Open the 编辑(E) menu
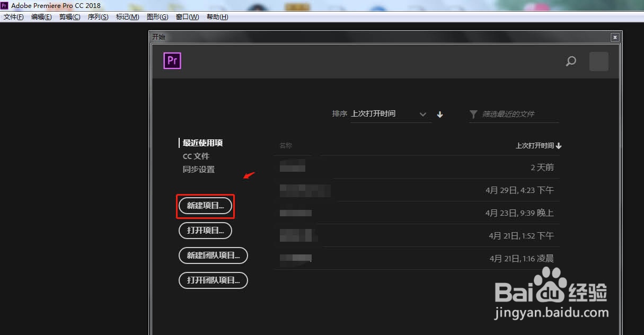 pyautogui.click(x=41, y=17)
